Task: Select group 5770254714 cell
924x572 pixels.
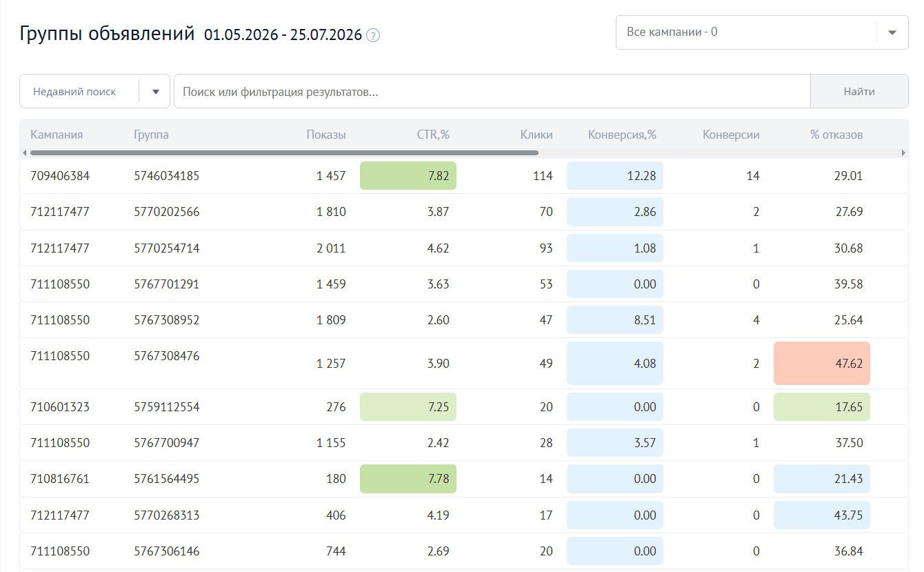Action: [x=166, y=248]
